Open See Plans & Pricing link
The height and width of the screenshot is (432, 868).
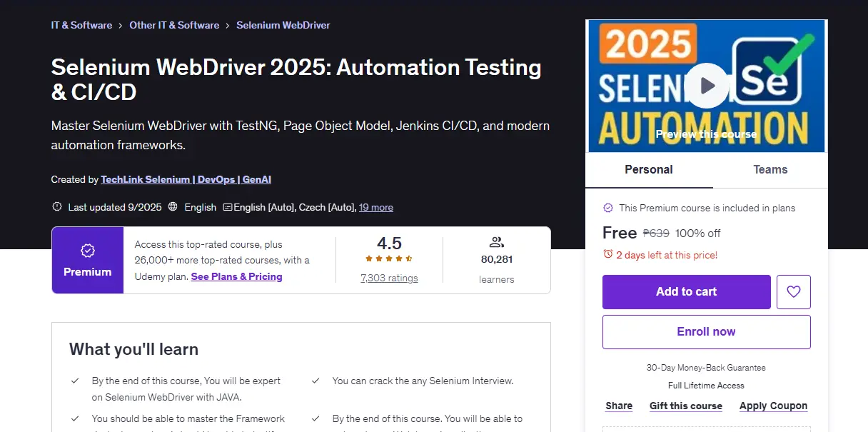237,277
